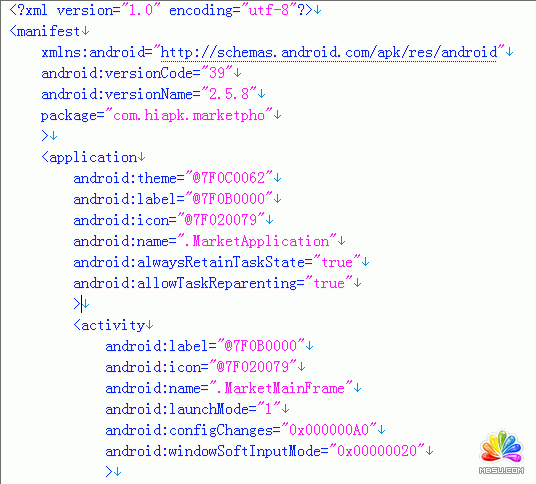Select the android:versionCode="39" line

point(137,73)
